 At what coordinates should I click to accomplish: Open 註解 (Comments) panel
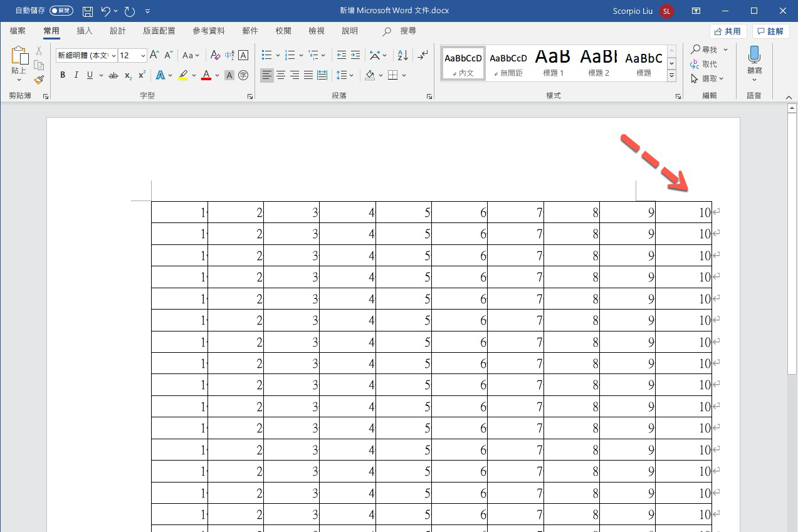(770, 31)
